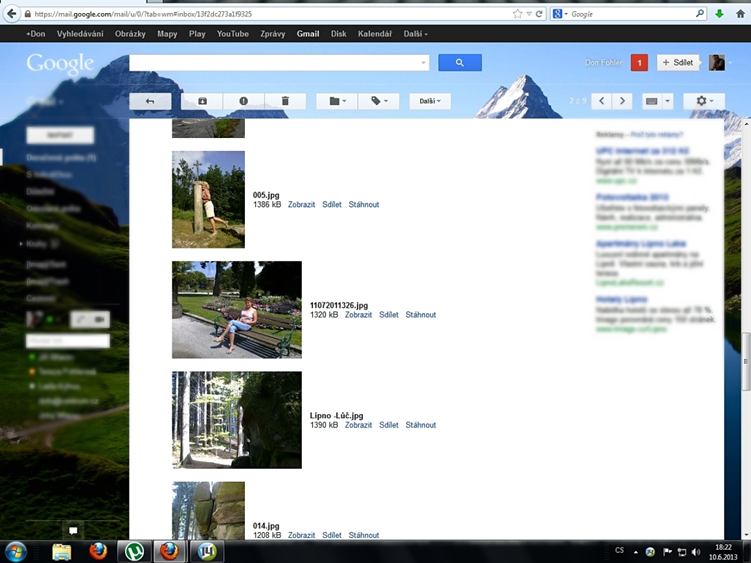Download Lipno -Lúč.jpg via Stáhnout

click(421, 425)
